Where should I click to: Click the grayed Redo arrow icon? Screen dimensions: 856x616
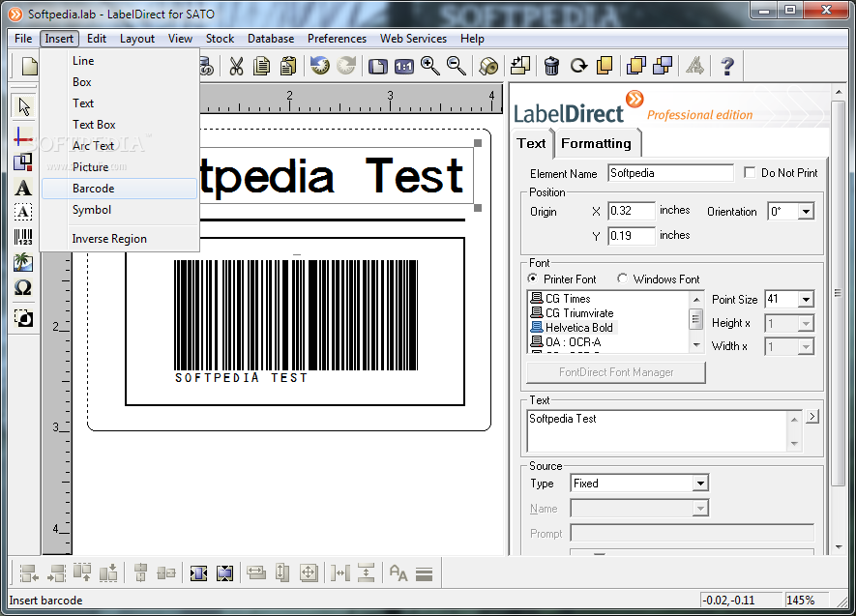346,66
